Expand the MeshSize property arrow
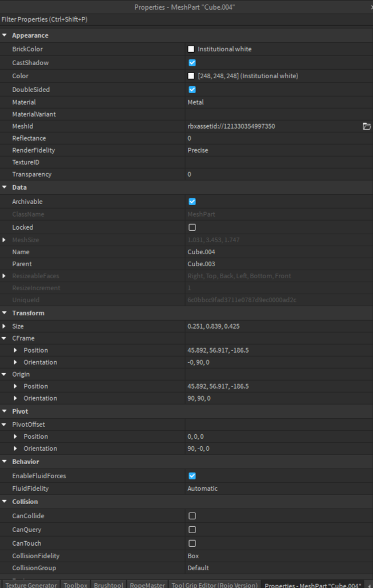Viewport: 373px width, 588px height. [x=4, y=239]
